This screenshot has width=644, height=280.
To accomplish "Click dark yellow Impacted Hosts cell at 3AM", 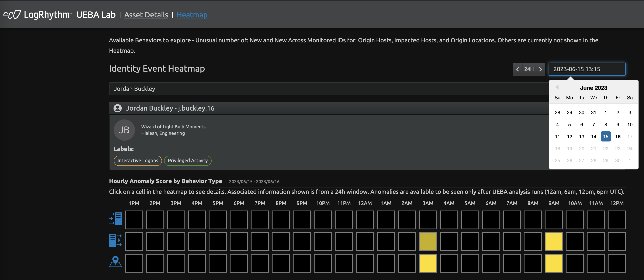I will [428, 242].
